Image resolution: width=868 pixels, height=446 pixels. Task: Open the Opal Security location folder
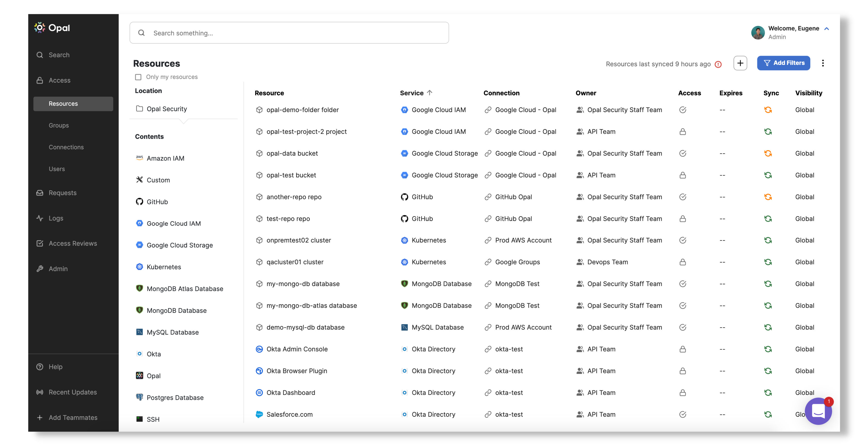pyautogui.click(x=166, y=109)
